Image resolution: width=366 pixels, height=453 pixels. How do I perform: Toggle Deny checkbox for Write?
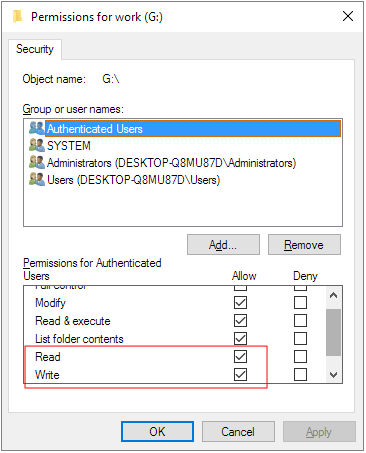pyautogui.click(x=300, y=375)
